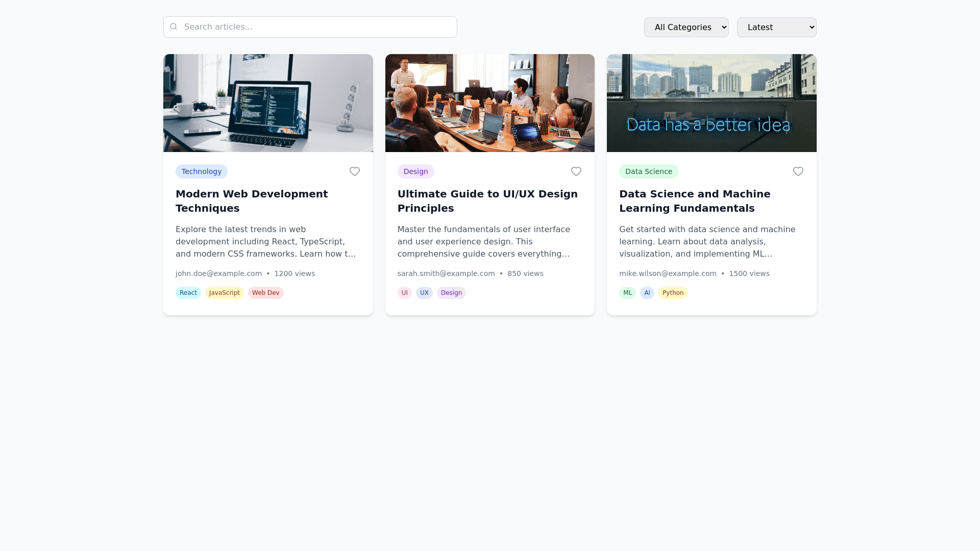Image resolution: width=980 pixels, height=551 pixels.
Task: Select the Technology category badge
Action: (202, 171)
